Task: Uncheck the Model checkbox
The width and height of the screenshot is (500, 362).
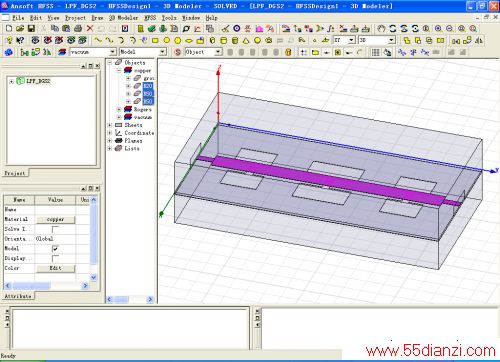Action: point(55,249)
